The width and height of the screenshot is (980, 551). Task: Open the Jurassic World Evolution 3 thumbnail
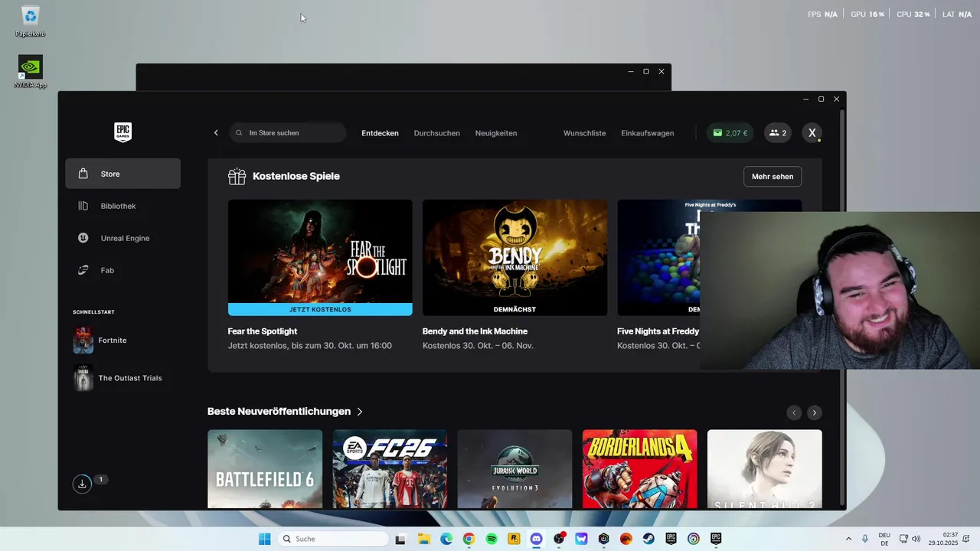(514, 468)
